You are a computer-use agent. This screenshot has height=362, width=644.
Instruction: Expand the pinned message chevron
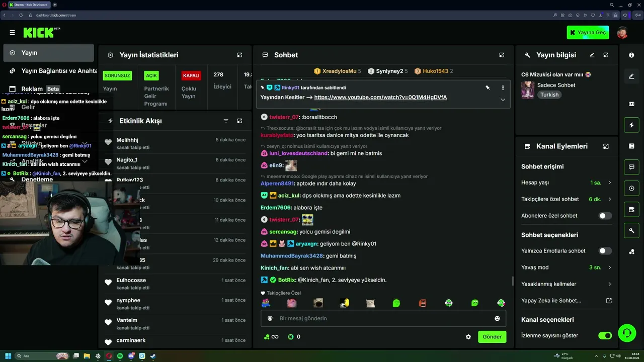click(503, 100)
